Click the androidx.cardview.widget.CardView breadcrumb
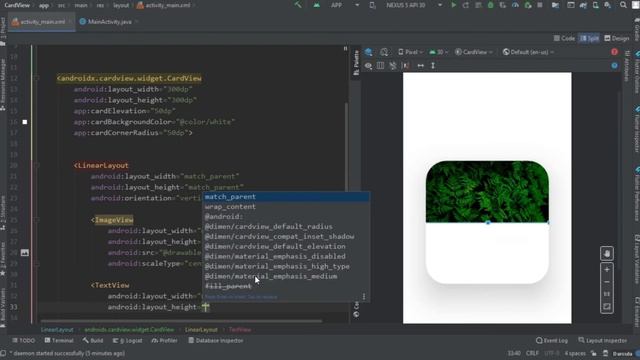The height and width of the screenshot is (360, 640). tap(129, 330)
